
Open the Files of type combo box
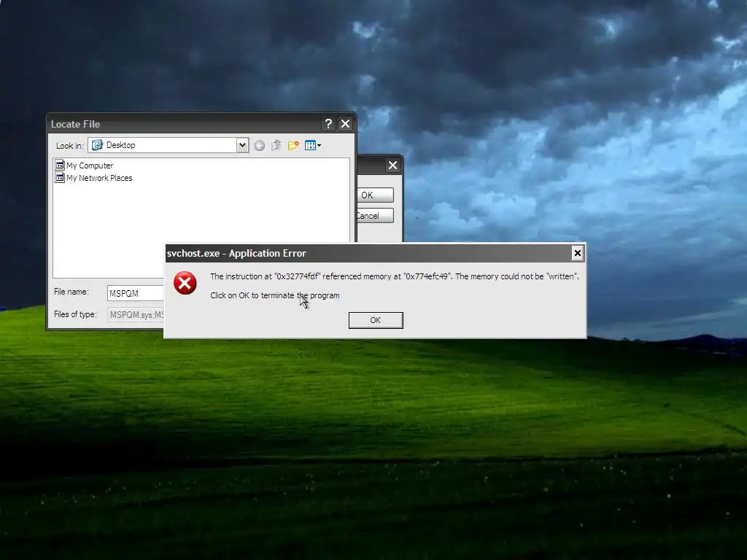point(136,315)
